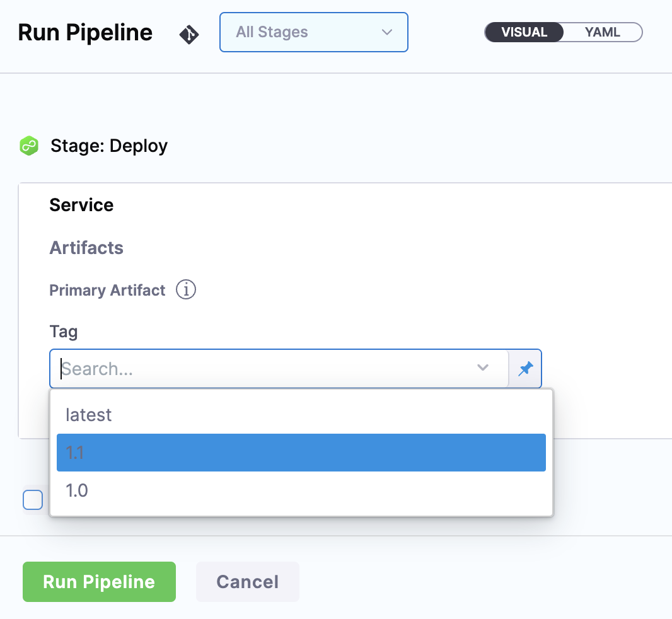This screenshot has height=619, width=672.
Task: Click the Stage: Deploy heading text
Action: 109,146
